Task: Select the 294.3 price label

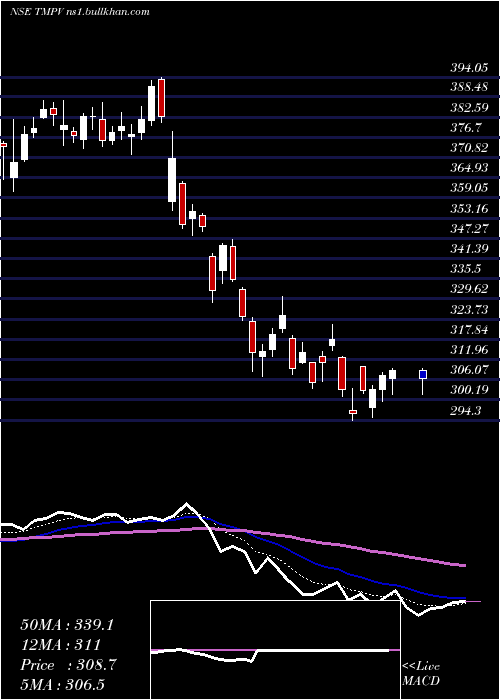Action: tap(465, 410)
